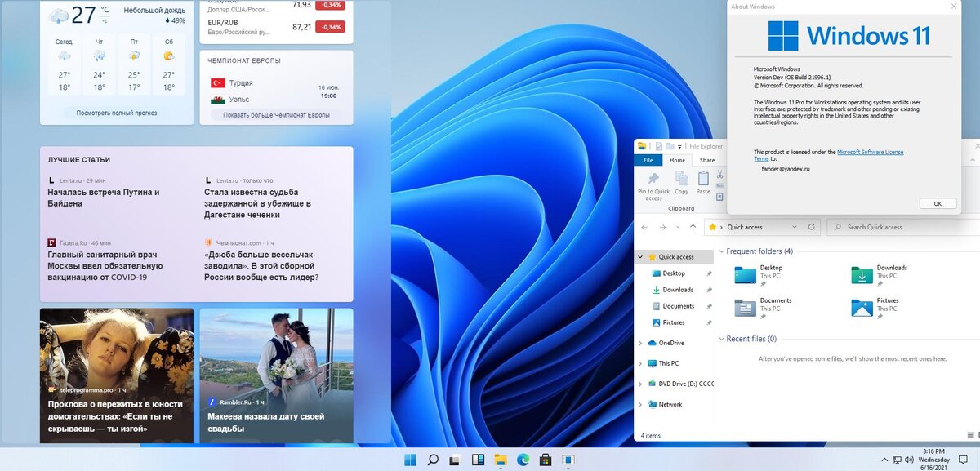Screen dimensions: 980x471
Task: Click the EUR/RUB currency row
Action: tap(276, 28)
